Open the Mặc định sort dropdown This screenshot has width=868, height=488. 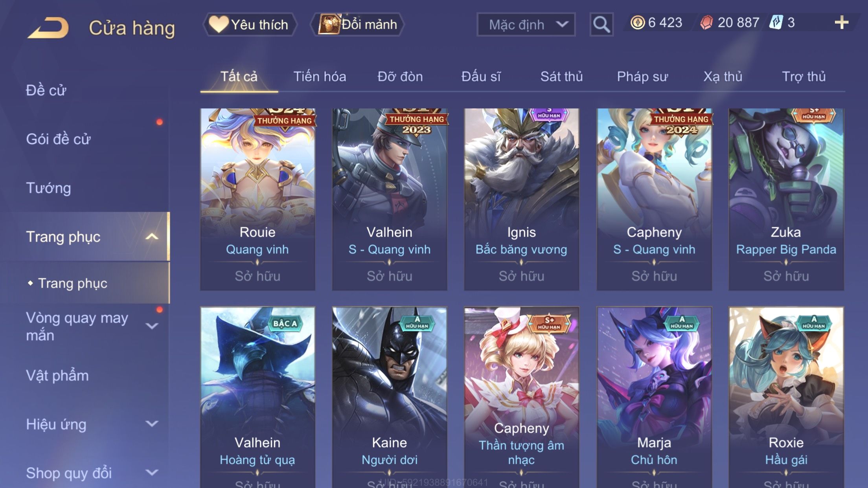pos(526,24)
